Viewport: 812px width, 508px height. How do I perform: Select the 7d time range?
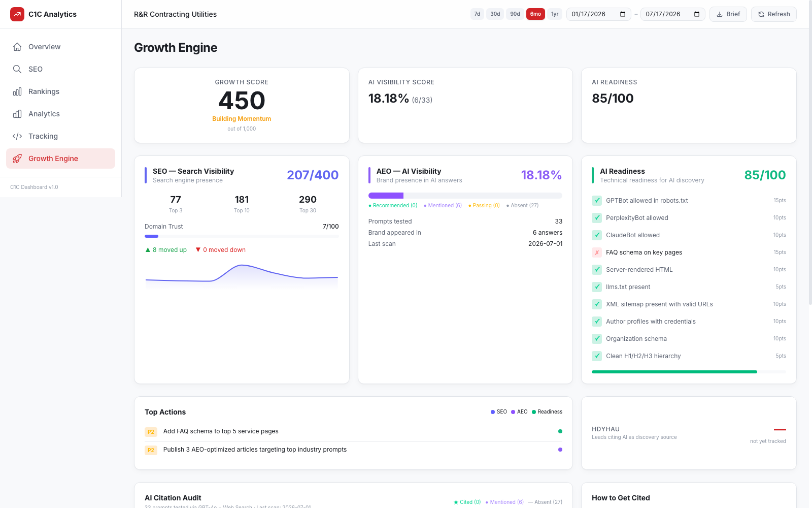477,14
